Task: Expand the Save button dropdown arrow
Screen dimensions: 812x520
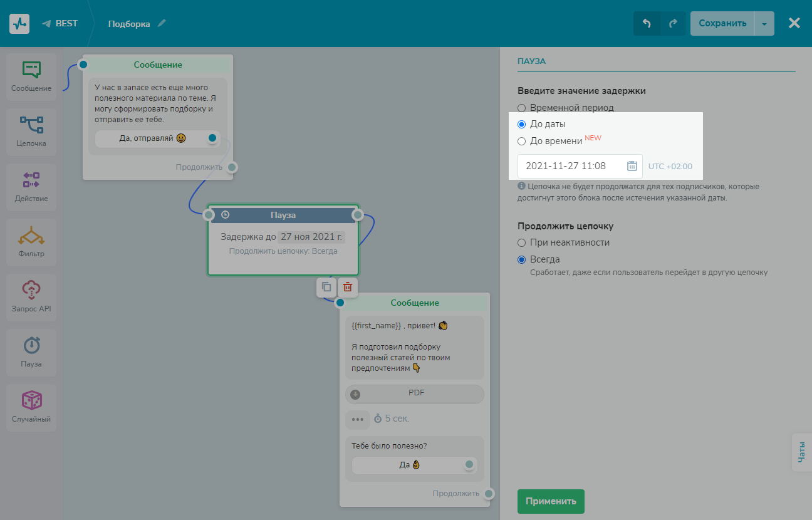Action: point(764,24)
